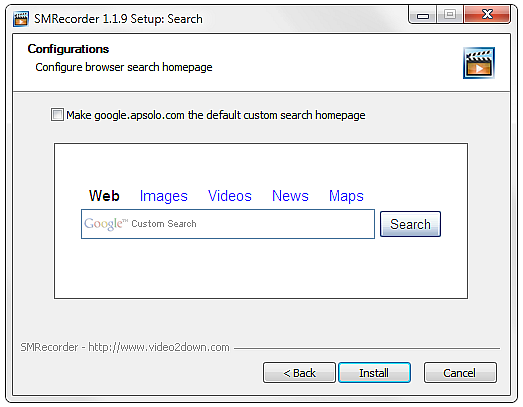Click the Search button
The image size is (523, 407).
[x=410, y=224]
